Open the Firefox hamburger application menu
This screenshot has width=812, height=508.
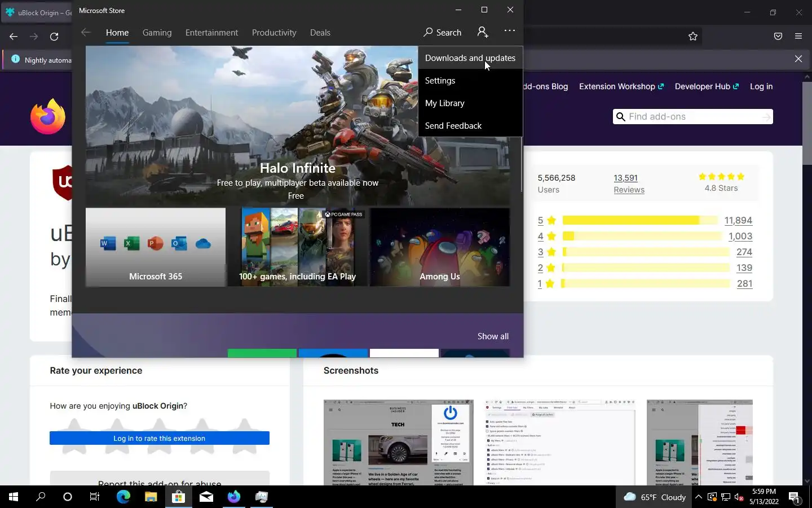(x=798, y=36)
